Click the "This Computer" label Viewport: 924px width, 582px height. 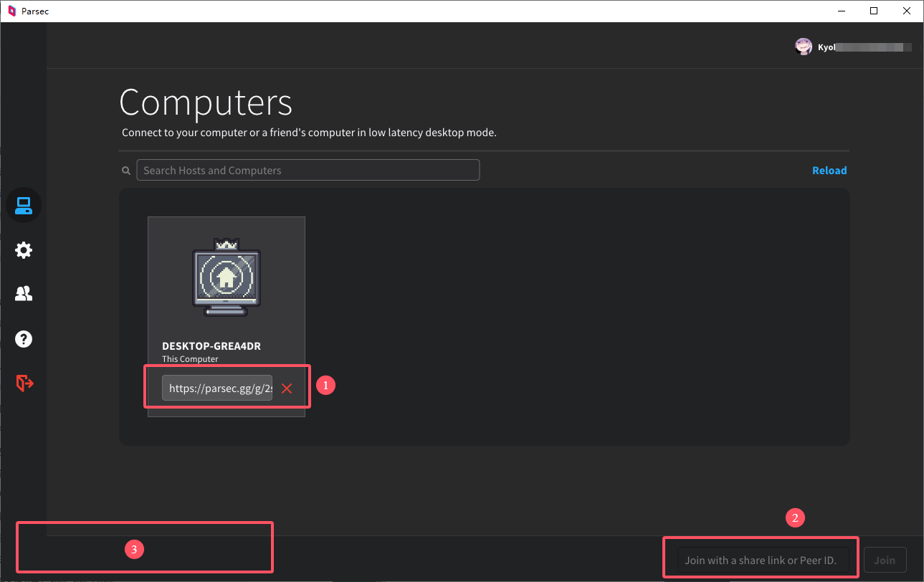(x=190, y=359)
